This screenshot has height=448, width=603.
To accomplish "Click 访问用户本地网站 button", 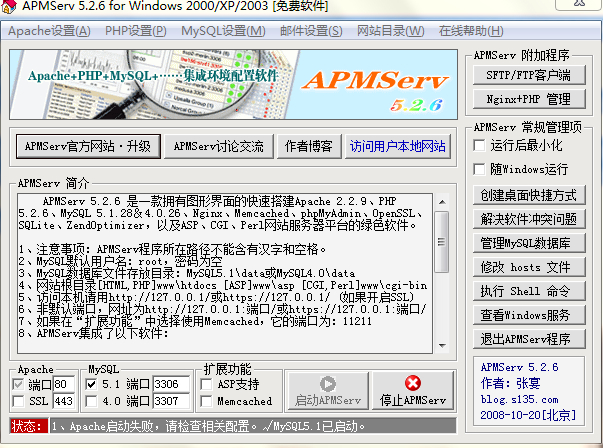I will tap(398, 146).
